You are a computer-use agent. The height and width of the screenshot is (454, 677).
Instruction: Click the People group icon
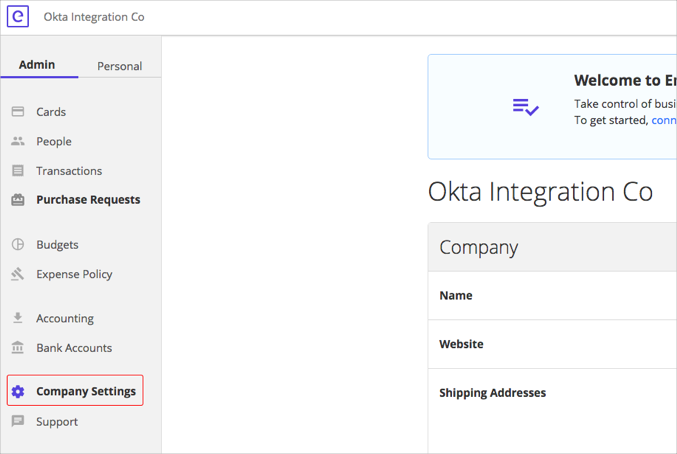coord(18,141)
